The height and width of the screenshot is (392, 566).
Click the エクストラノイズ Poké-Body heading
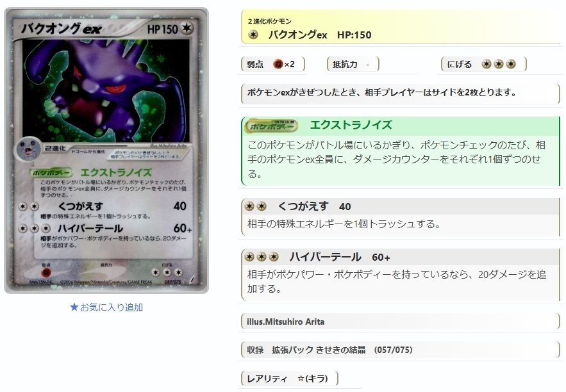coord(351,125)
